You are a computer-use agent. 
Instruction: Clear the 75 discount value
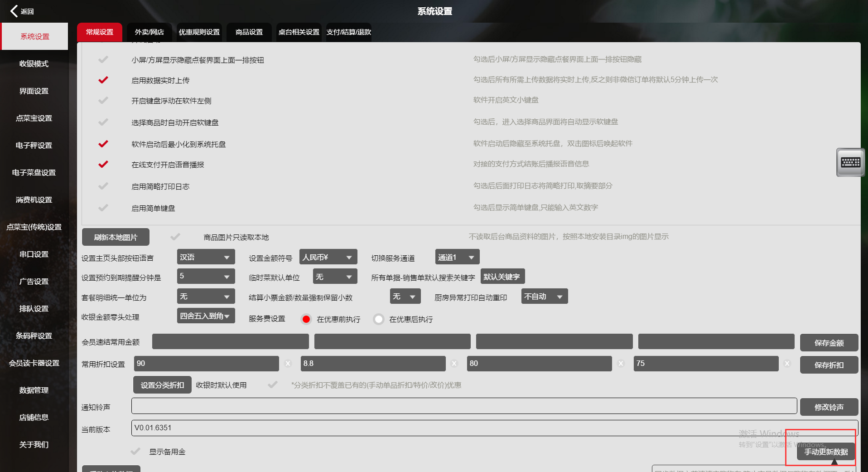click(x=787, y=364)
